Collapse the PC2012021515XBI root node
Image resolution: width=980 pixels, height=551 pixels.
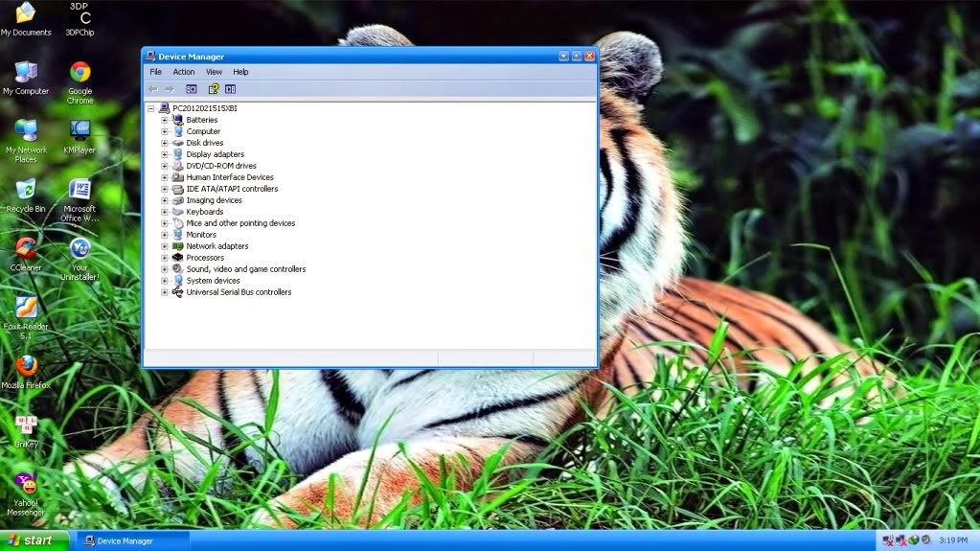click(x=150, y=108)
